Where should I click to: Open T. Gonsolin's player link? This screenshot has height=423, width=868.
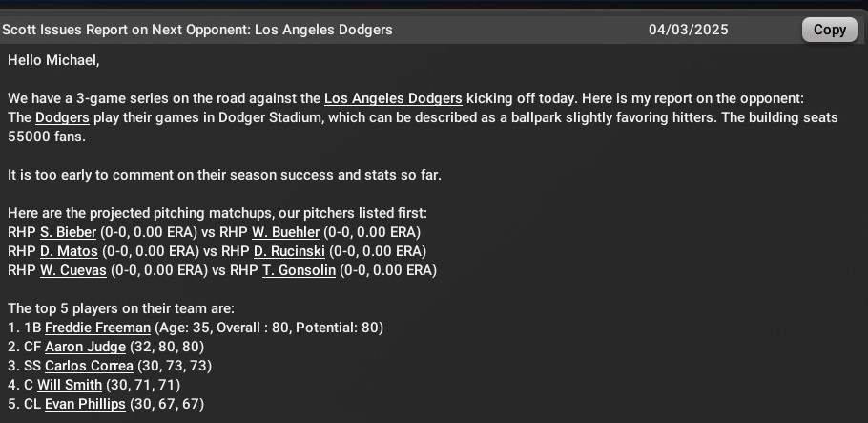[x=299, y=270]
